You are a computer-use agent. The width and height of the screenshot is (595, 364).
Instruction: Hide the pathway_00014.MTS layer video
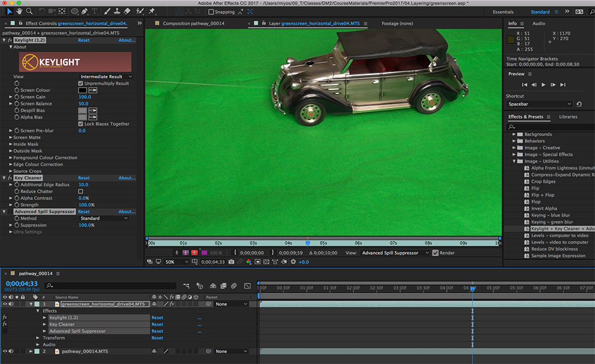coord(5,352)
